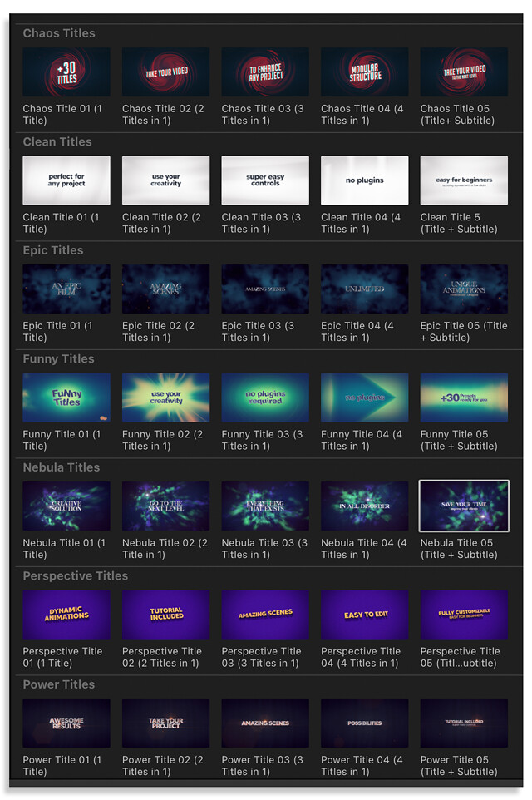Select Clean Title 5 'easy for beginners' preview
This screenshot has width=532, height=800.
click(464, 180)
